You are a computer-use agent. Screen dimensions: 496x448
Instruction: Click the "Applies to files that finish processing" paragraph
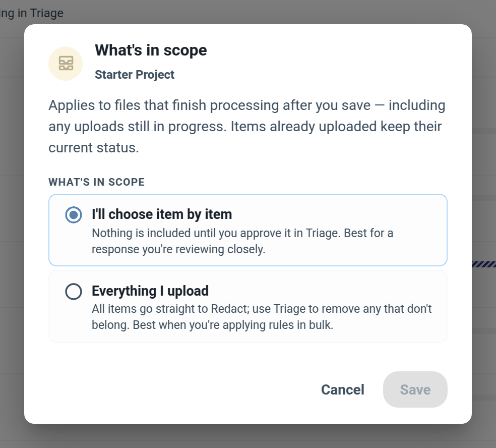coord(246,126)
